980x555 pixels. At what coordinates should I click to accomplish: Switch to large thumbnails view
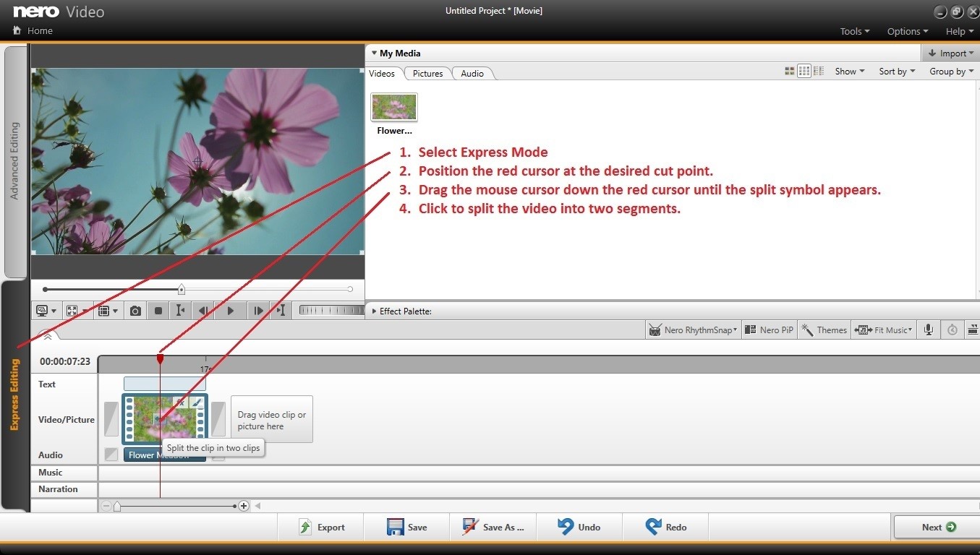(x=789, y=71)
